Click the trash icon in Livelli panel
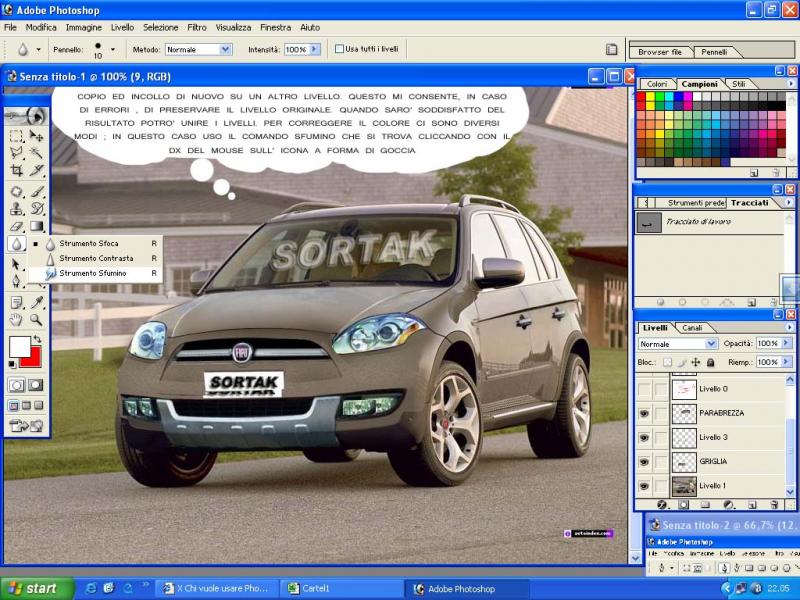This screenshot has height=600, width=800. (x=774, y=505)
